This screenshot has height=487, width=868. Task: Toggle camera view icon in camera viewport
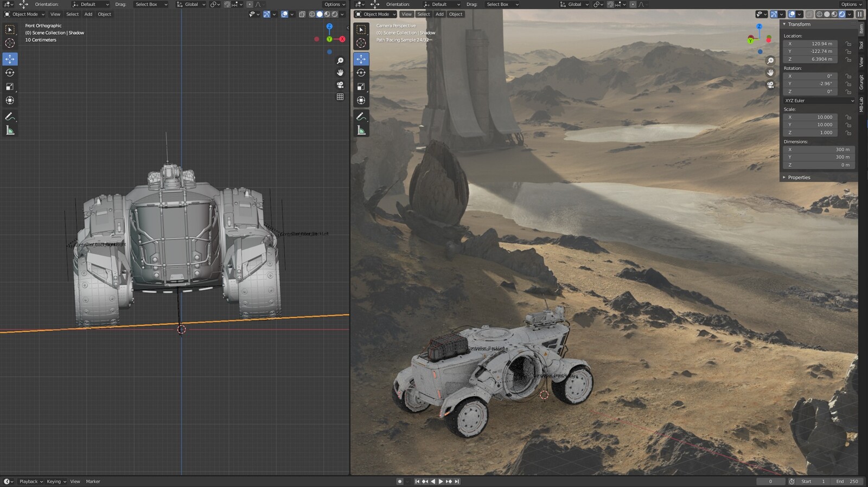tap(770, 85)
